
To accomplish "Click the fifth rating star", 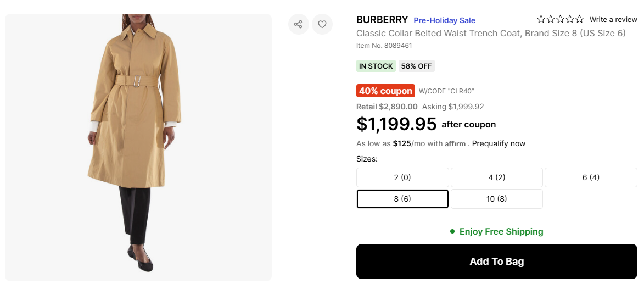I will 580,19.
